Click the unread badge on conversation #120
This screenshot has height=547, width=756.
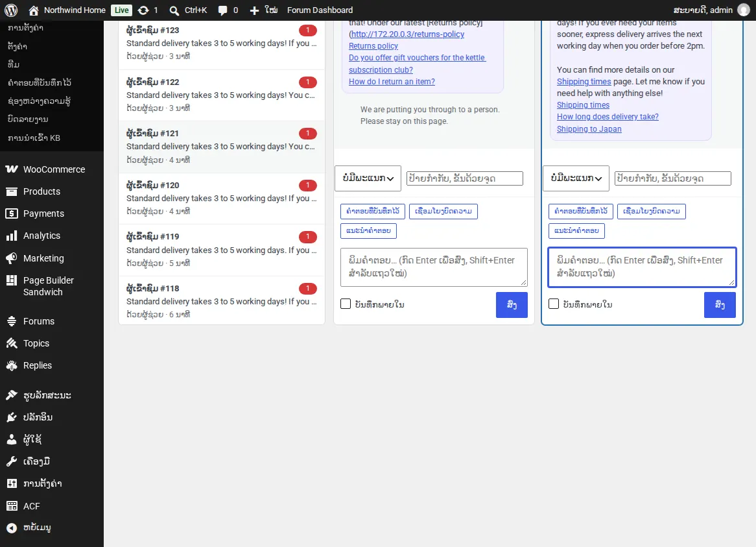[x=307, y=185]
